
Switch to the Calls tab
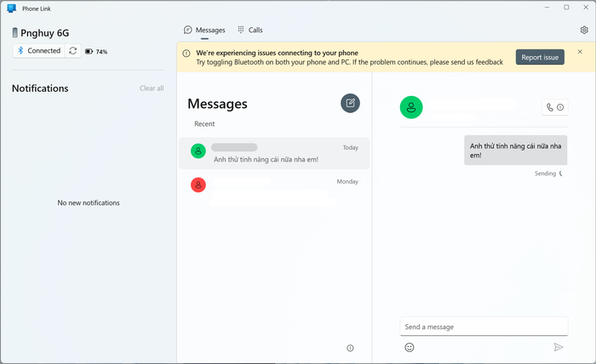[250, 30]
